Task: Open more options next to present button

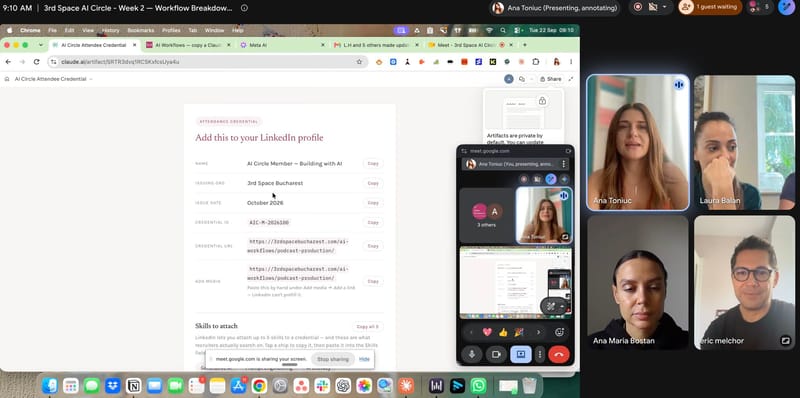Action: pos(540,354)
